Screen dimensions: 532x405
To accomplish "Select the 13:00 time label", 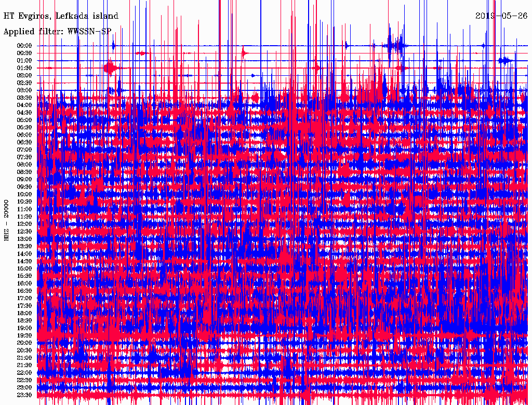I will tap(24, 239).
